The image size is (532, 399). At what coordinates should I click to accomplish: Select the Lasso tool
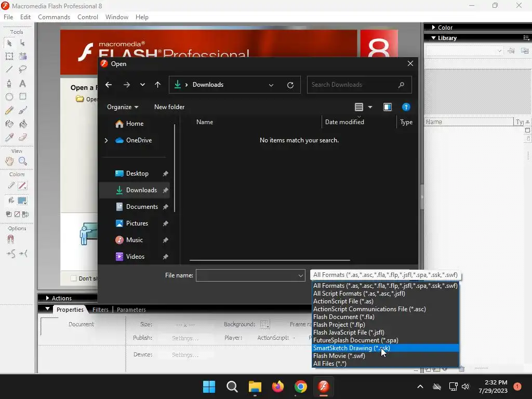(x=23, y=70)
